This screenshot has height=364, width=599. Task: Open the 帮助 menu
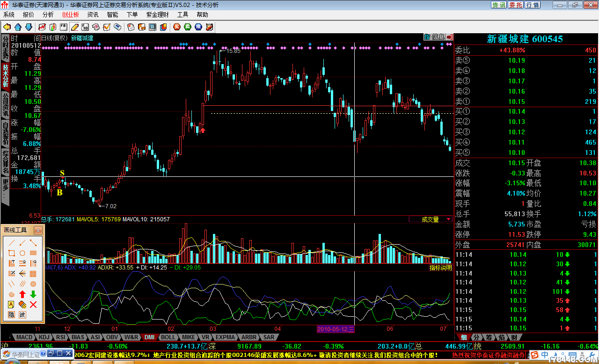(x=202, y=15)
